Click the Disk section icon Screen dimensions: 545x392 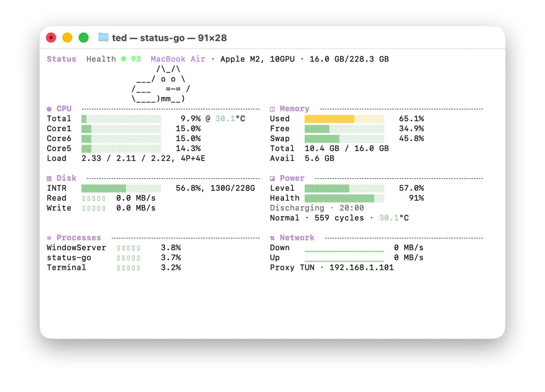pyautogui.click(x=49, y=178)
